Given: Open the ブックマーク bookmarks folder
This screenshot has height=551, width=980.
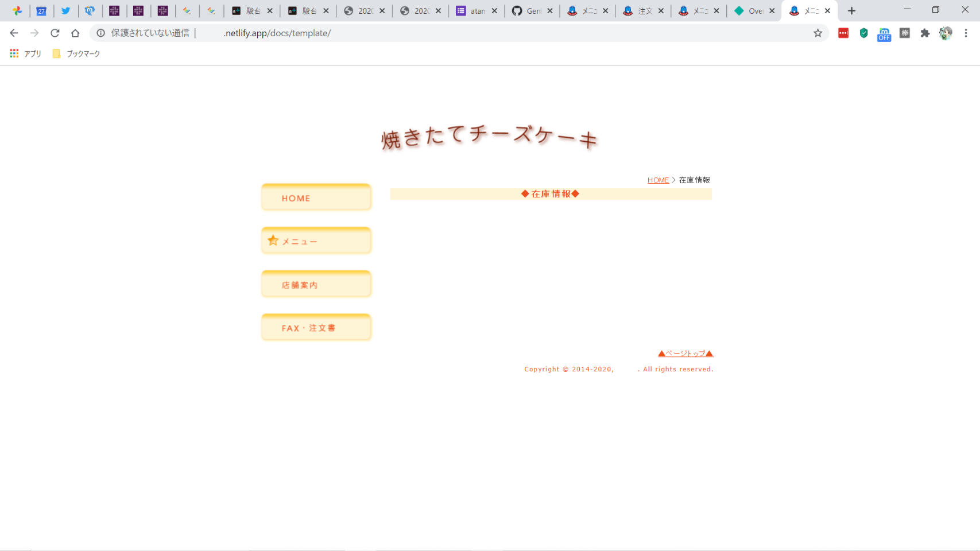Looking at the screenshot, I should tap(76, 53).
